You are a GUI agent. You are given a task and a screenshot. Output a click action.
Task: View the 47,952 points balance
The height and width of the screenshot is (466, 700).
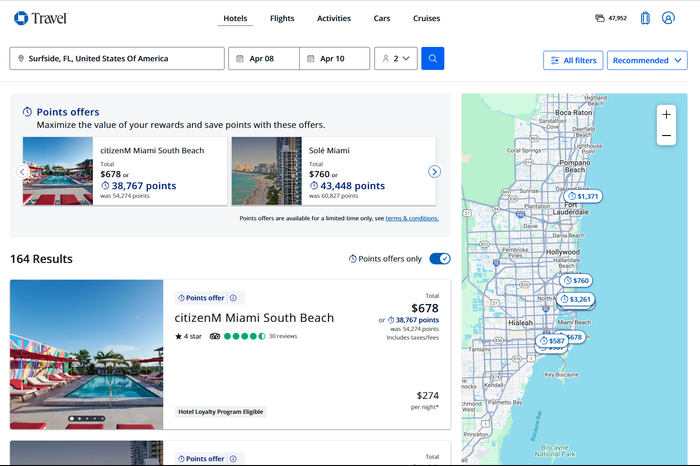pos(611,18)
